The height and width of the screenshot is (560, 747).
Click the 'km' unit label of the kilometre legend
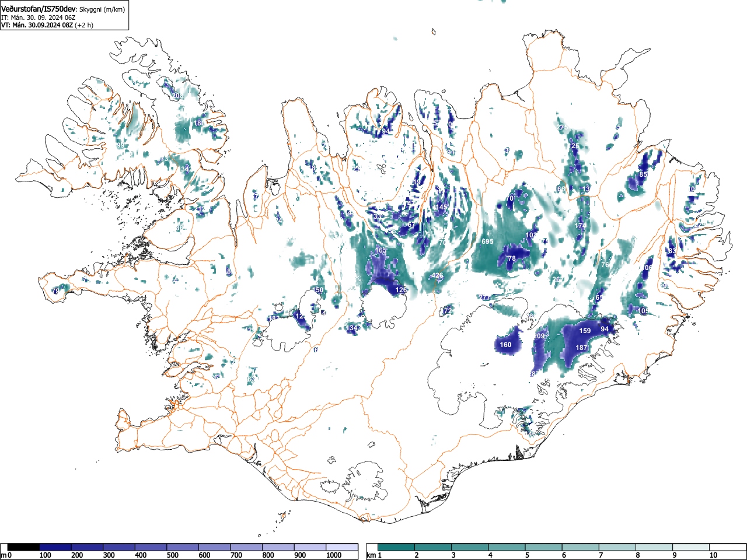tap(371, 555)
